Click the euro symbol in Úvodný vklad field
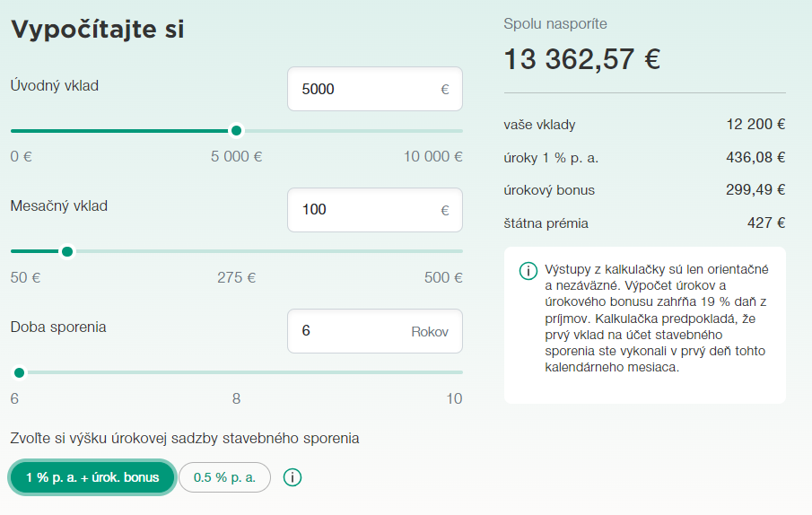Image resolution: width=812 pixels, height=515 pixels. (445, 90)
